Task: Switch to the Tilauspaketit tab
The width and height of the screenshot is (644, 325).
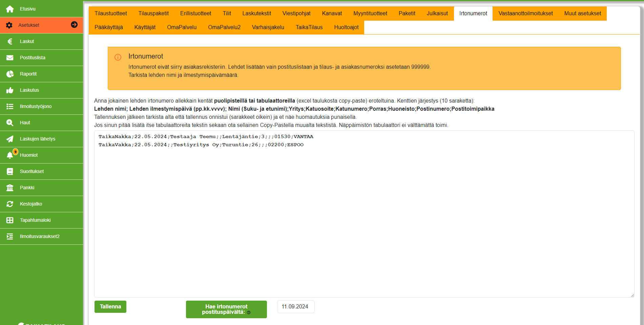Action: (x=153, y=14)
